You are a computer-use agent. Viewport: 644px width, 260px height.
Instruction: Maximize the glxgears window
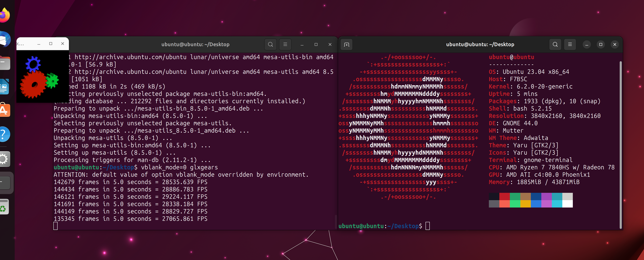click(x=51, y=44)
